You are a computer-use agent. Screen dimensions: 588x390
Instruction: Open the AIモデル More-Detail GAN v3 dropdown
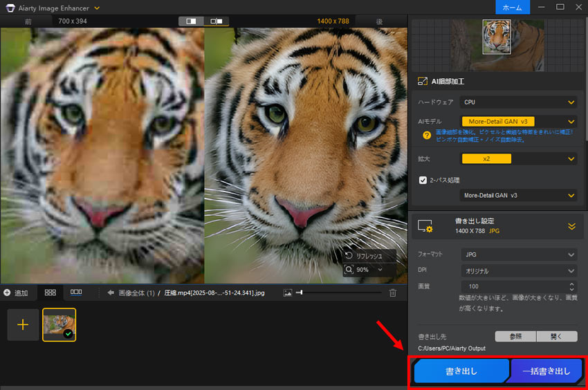click(519, 122)
